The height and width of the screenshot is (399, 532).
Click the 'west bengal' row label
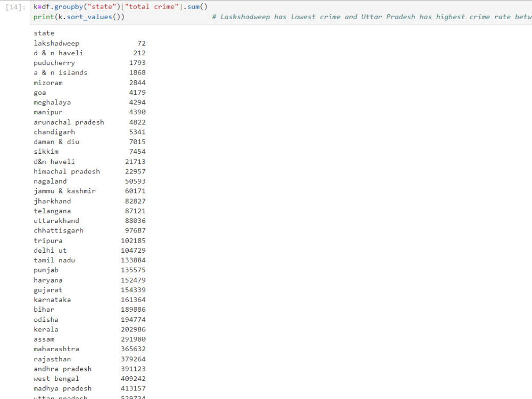(56, 379)
